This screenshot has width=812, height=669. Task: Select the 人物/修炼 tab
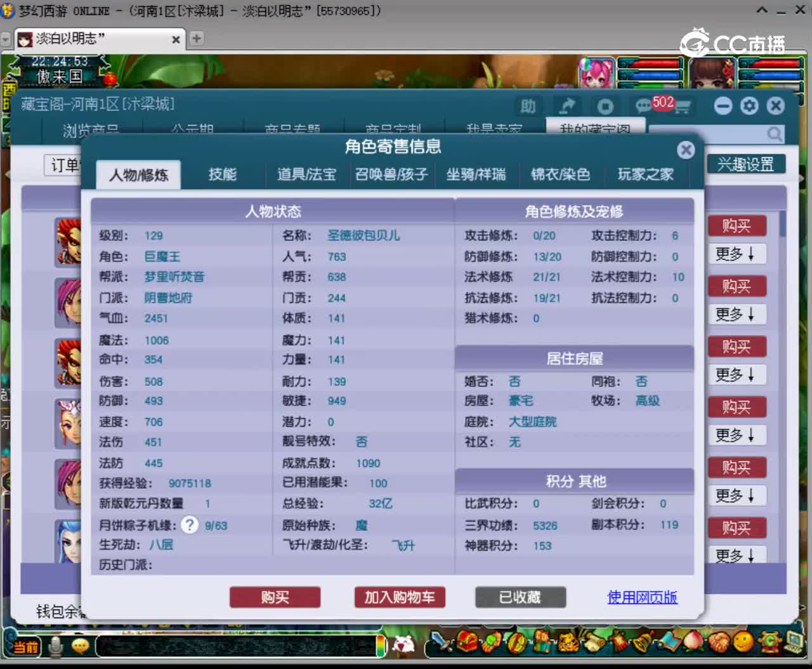coord(138,175)
